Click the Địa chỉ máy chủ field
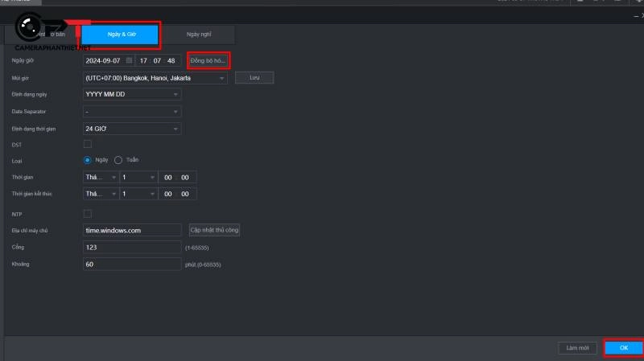The width and height of the screenshot is (644, 361). 132,230
